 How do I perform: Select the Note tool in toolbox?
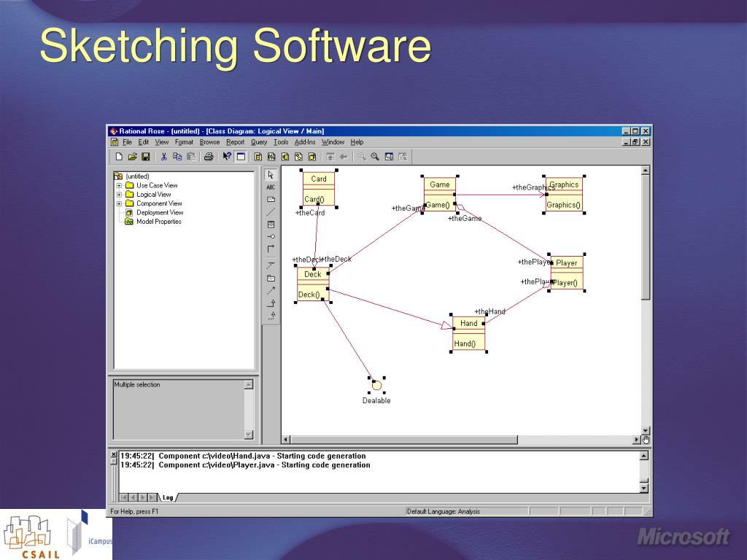coord(271,200)
